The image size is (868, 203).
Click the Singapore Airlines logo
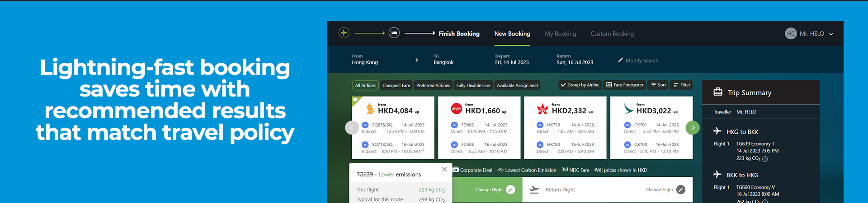370,109
